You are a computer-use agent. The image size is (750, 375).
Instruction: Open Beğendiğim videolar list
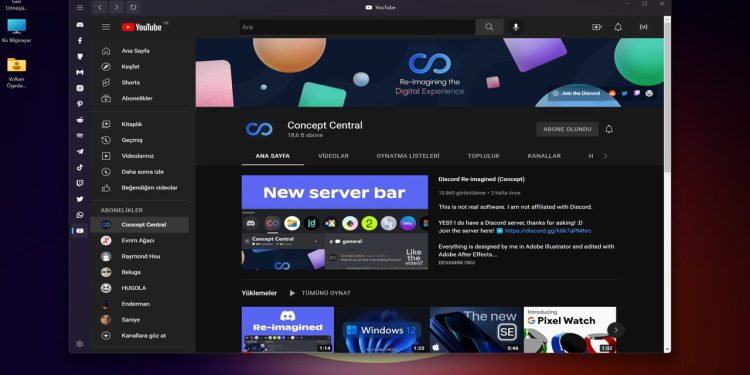point(140,188)
